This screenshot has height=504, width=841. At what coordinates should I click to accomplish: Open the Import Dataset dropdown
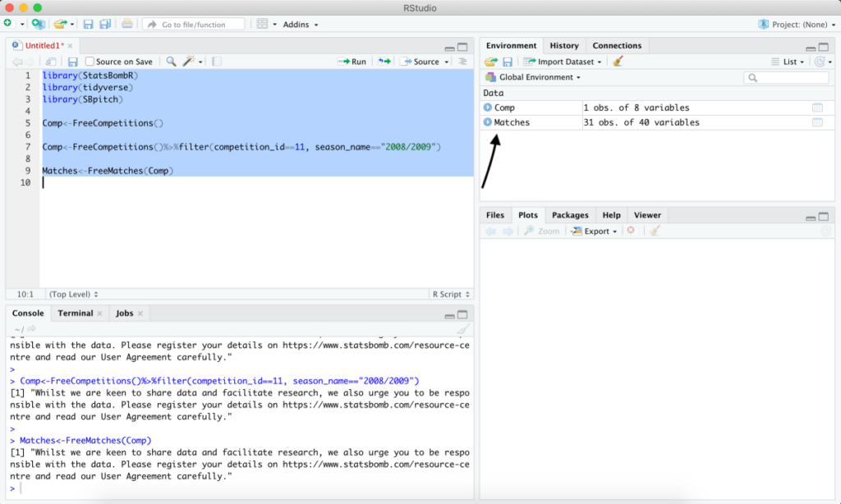(562, 62)
